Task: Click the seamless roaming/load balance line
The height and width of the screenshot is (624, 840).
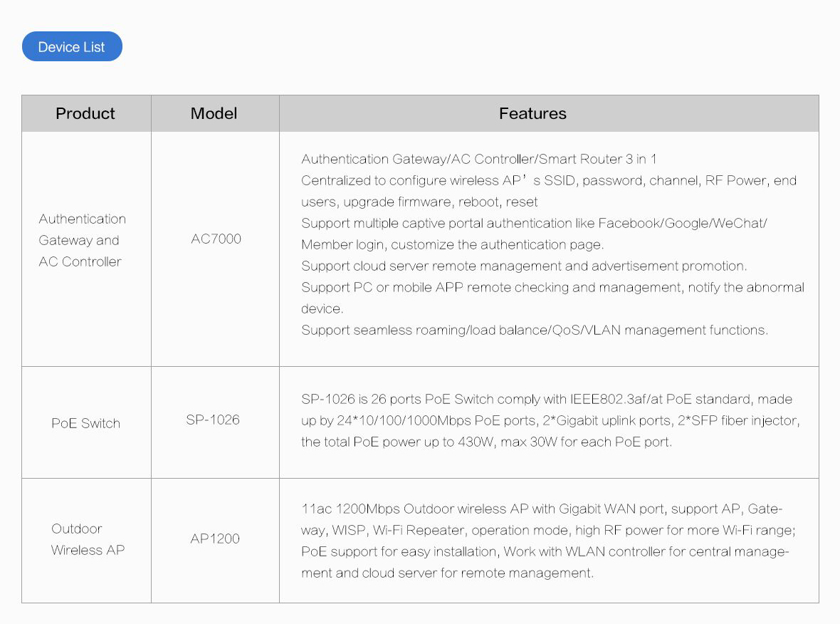Action: tap(535, 331)
